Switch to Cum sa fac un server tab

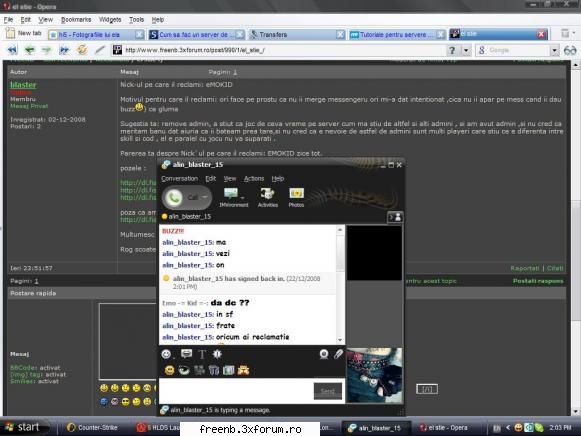pyautogui.click(x=196, y=34)
